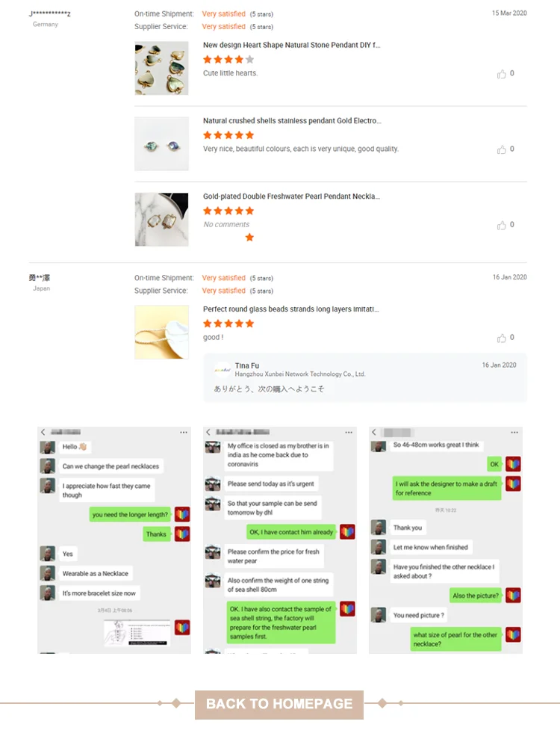
Task: Click 'Perfect round glass beads strands' title
Action: pos(290,309)
